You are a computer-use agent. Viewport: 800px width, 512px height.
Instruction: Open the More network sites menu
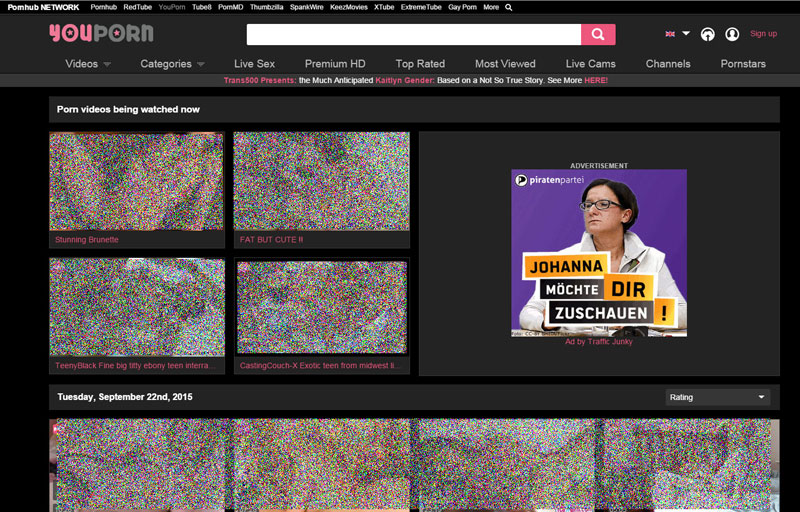(x=490, y=7)
